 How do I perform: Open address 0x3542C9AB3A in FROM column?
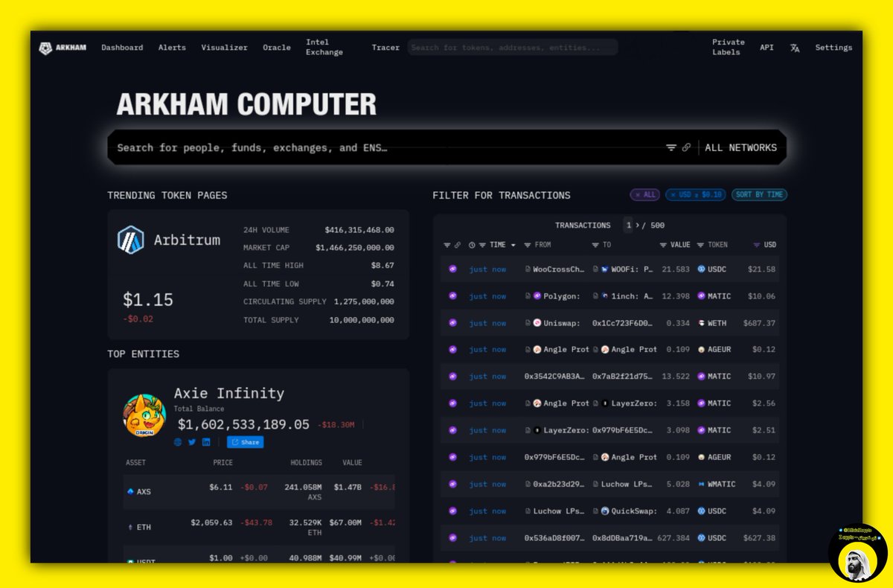(x=554, y=377)
